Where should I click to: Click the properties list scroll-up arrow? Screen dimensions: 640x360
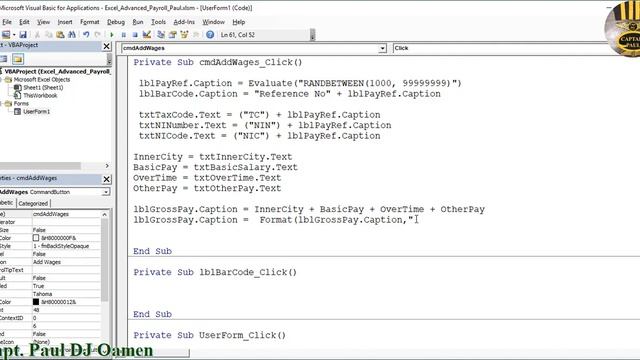[104, 214]
